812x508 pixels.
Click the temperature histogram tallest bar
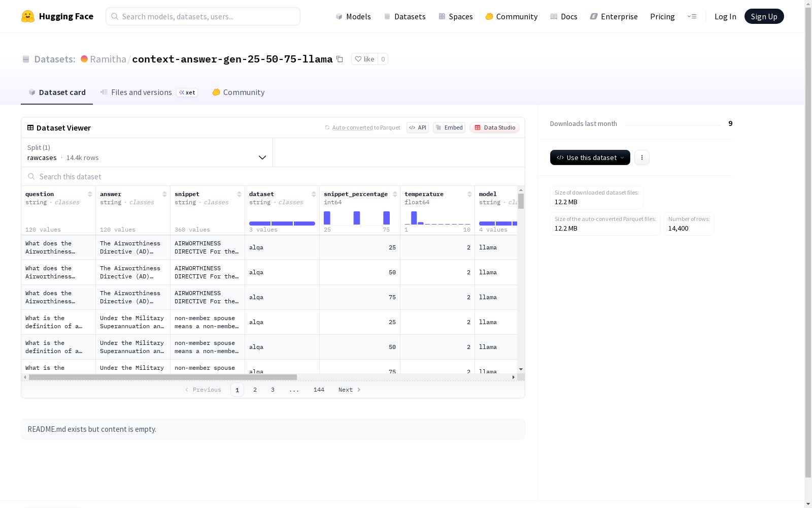(x=414, y=218)
